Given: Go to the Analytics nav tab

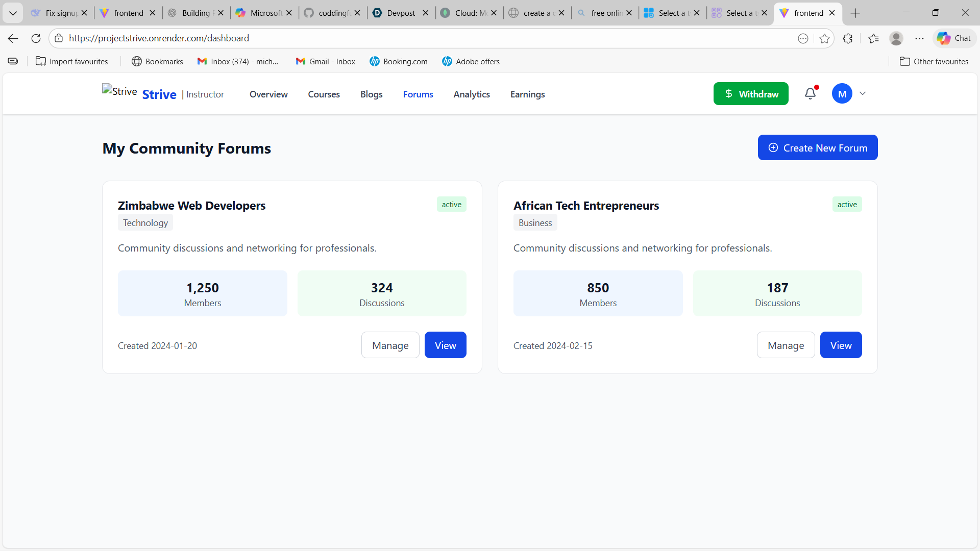Looking at the screenshot, I should [471, 94].
